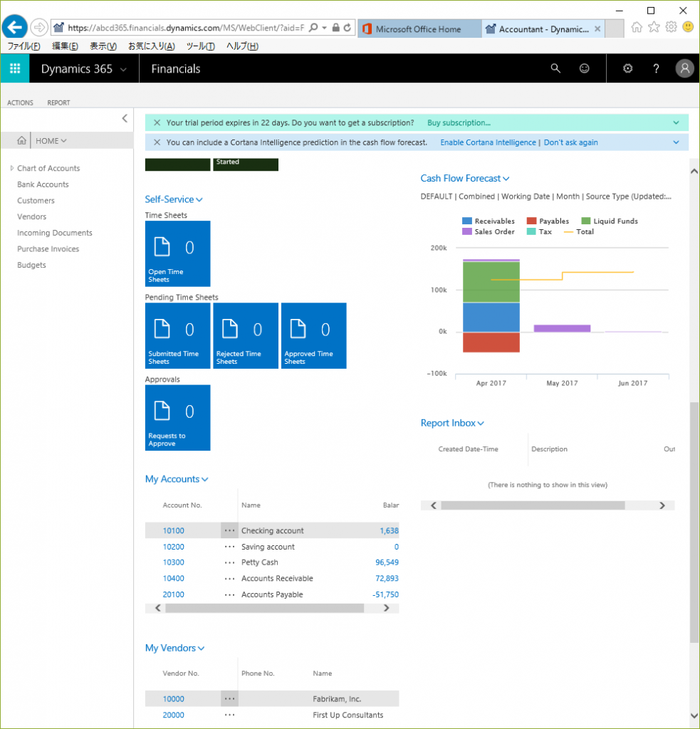Open the Report Inbox dropdown
This screenshot has height=729, width=700.
coord(481,424)
